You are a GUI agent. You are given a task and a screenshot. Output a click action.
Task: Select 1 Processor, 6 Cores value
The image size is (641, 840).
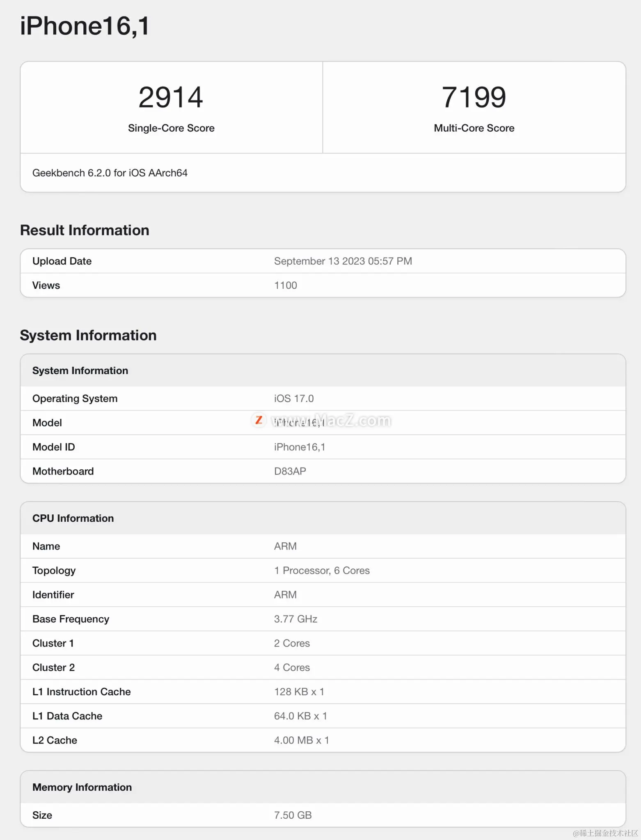pyautogui.click(x=322, y=571)
